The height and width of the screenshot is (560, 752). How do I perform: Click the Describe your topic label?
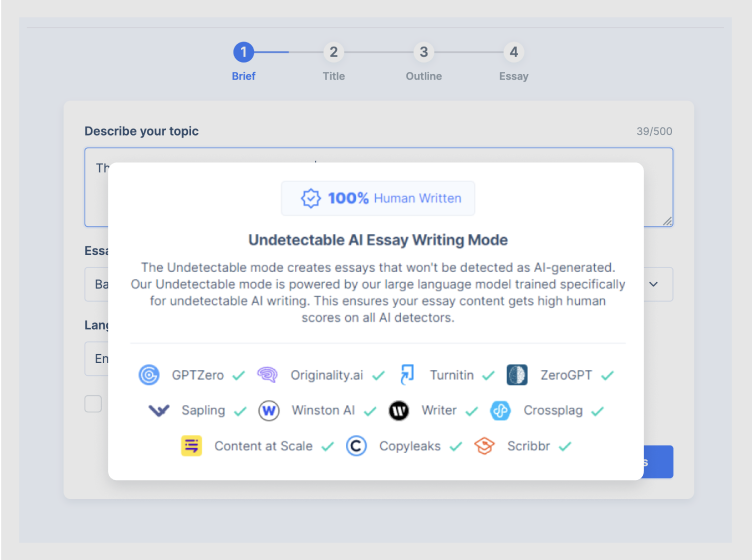[x=141, y=131]
